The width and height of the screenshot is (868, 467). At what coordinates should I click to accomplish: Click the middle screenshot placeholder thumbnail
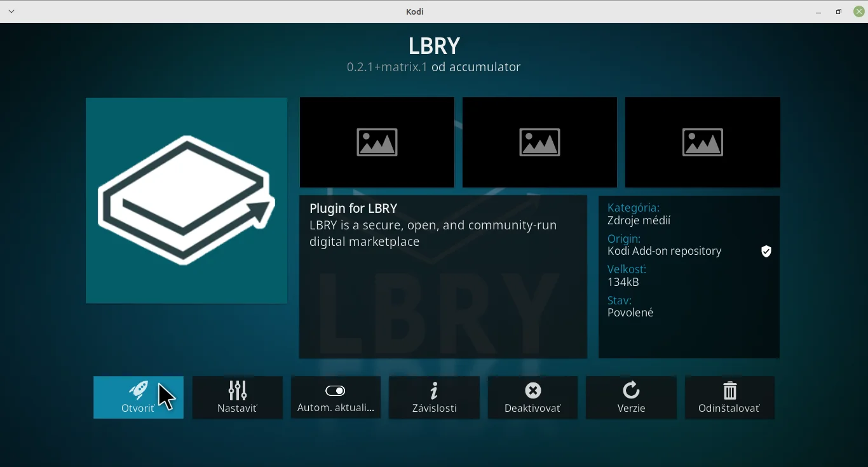pyautogui.click(x=540, y=142)
